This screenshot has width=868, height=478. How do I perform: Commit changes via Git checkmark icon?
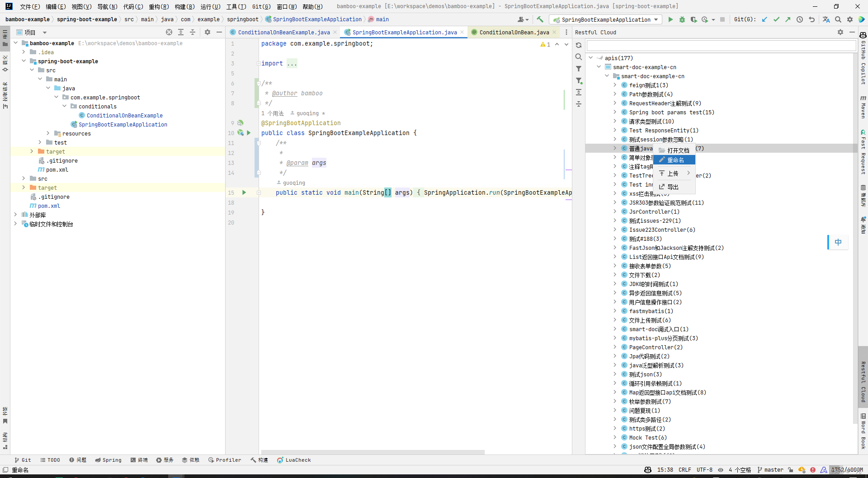coord(776,19)
